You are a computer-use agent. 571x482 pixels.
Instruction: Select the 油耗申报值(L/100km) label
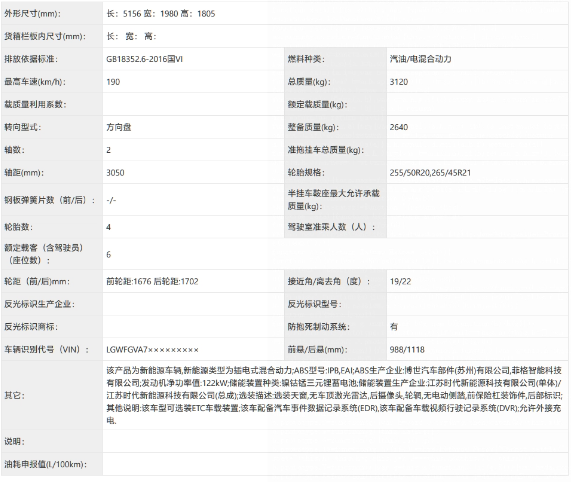click(x=46, y=464)
